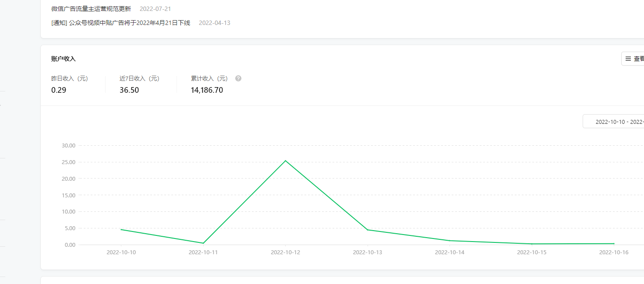
Task: Click the 昨日收入 value 0.29
Action: pyautogui.click(x=59, y=90)
